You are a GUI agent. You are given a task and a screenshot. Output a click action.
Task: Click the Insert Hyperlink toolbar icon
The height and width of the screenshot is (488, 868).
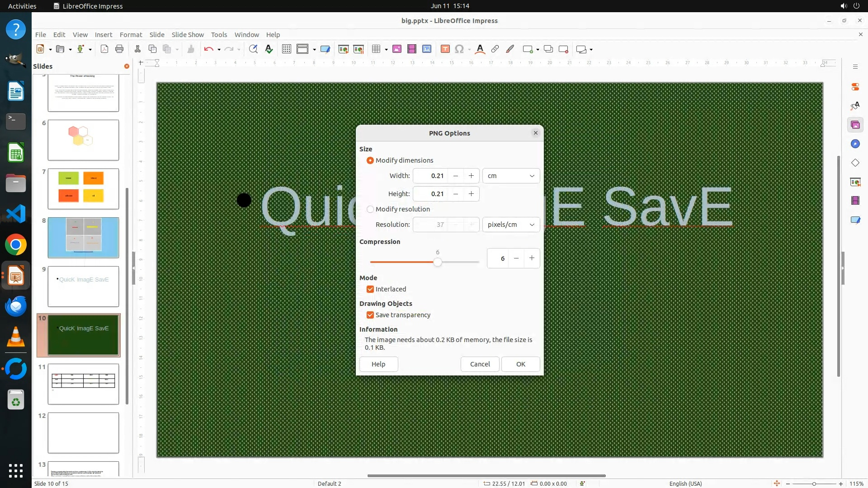click(x=495, y=49)
